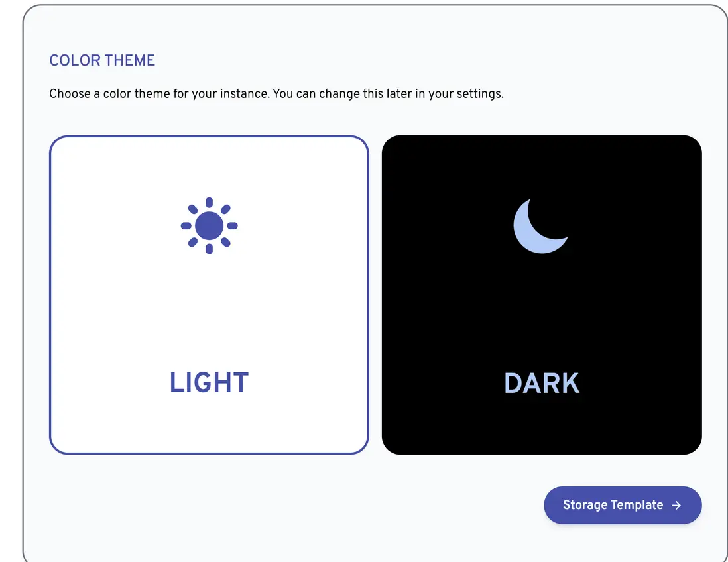Choose the theme tile with the black background
This screenshot has height=562, width=728.
542,295
